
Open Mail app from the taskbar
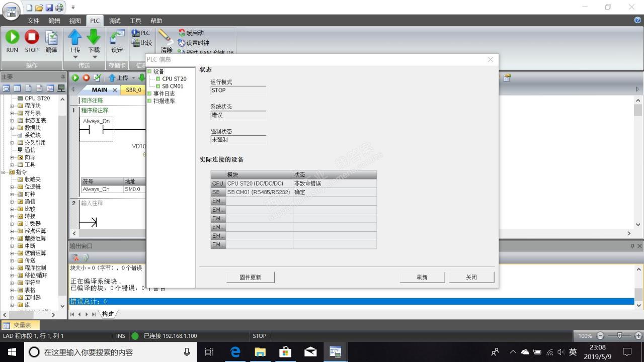pos(310,352)
